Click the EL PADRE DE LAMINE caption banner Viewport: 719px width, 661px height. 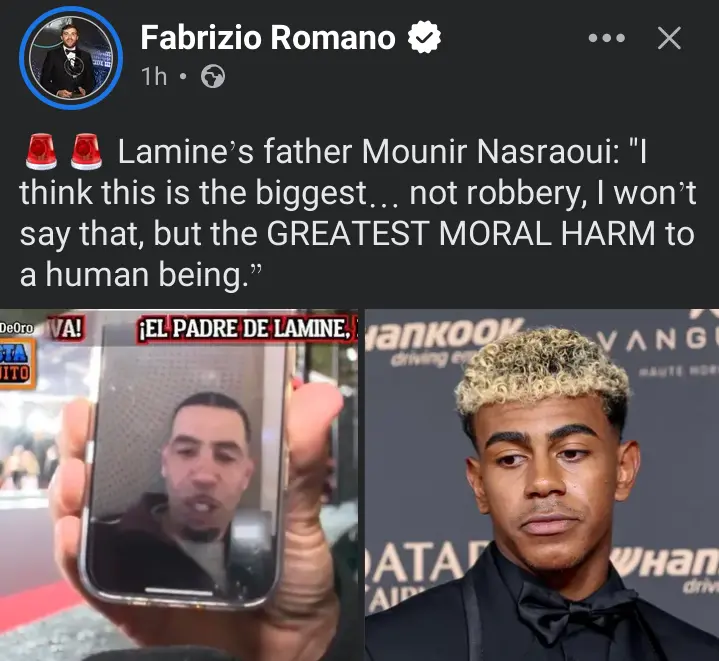(x=247, y=328)
